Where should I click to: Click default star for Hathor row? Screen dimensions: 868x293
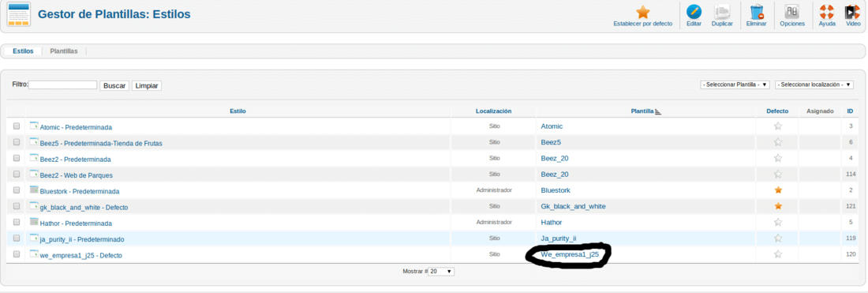click(x=778, y=222)
